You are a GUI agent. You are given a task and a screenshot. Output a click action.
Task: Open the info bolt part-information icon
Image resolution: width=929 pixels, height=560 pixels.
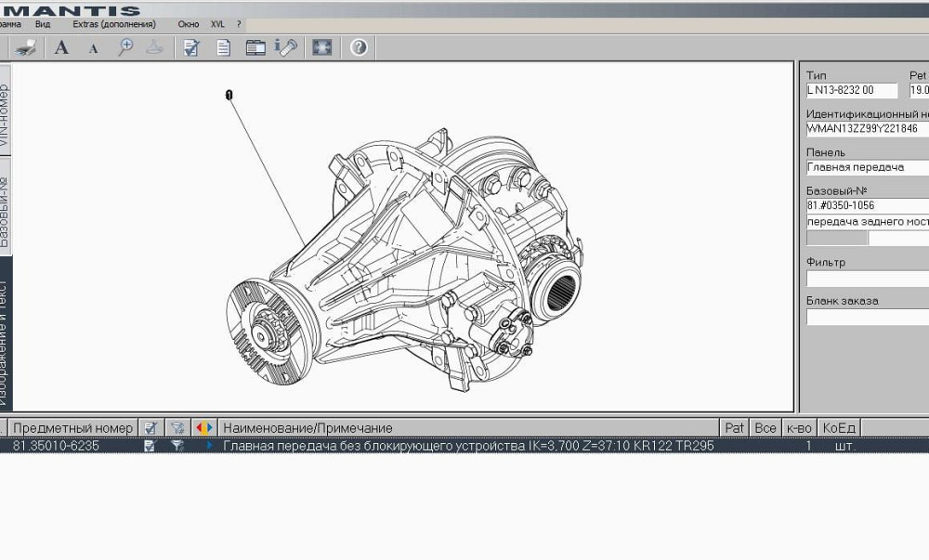point(286,47)
